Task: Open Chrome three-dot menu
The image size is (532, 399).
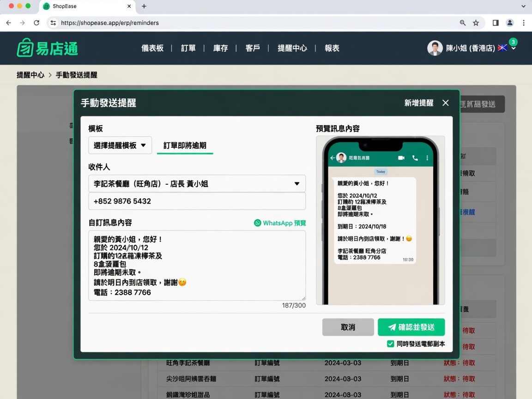Action: [x=524, y=23]
